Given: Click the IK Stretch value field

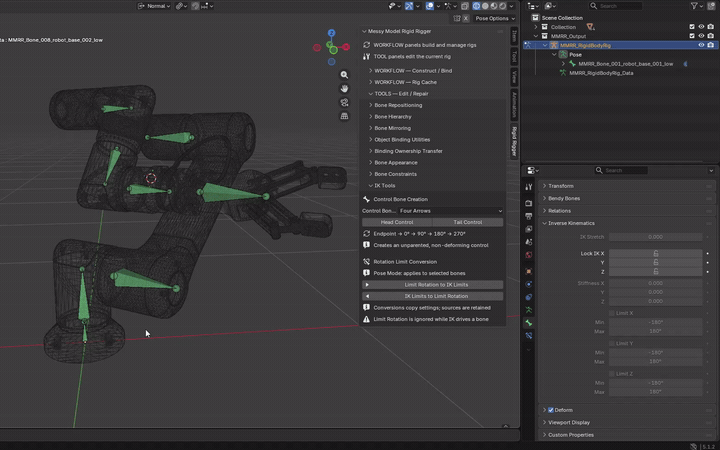Looking at the screenshot, I should [x=655, y=237].
